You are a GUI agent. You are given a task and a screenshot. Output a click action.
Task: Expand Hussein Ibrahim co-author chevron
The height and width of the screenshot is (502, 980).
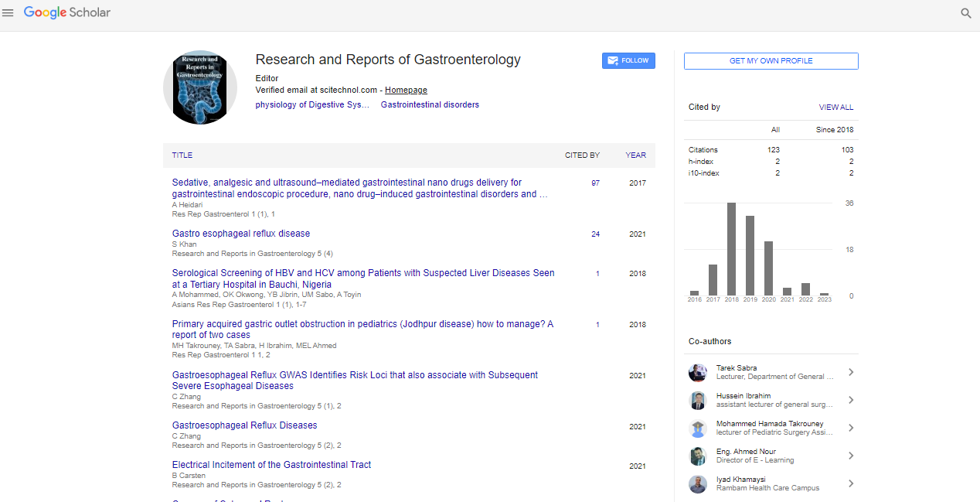coord(850,401)
